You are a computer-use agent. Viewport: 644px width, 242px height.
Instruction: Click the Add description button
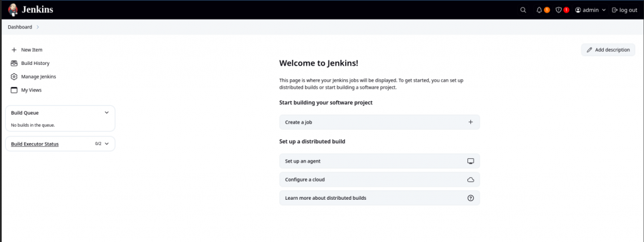pos(608,50)
